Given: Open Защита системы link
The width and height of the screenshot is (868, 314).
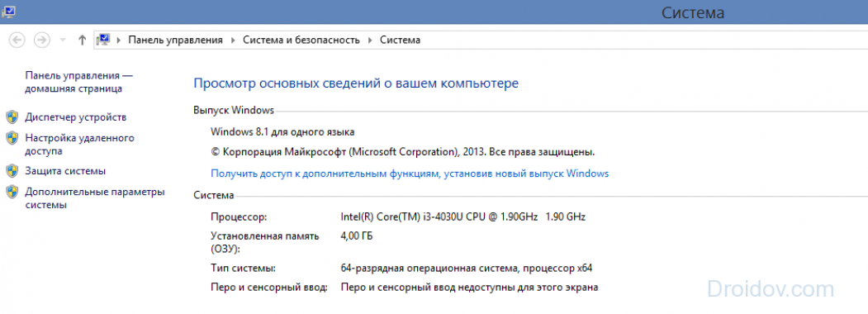Looking at the screenshot, I should pyautogui.click(x=65, y=171).
